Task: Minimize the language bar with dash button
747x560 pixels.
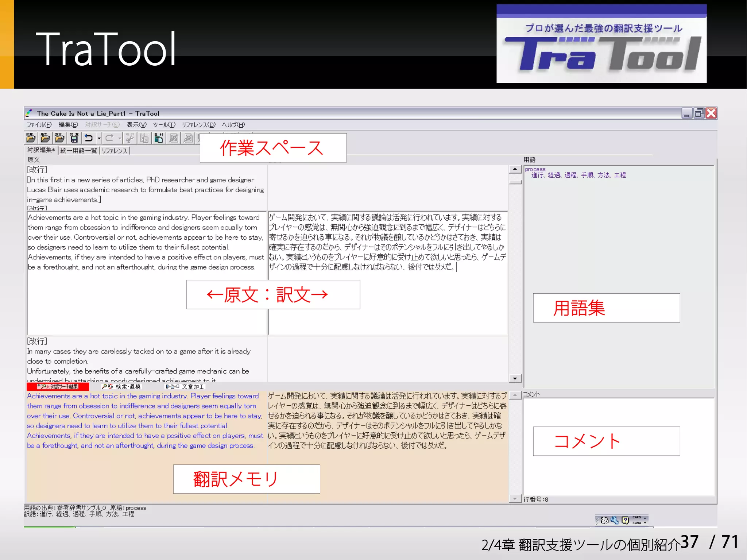Action: (645, 518)
